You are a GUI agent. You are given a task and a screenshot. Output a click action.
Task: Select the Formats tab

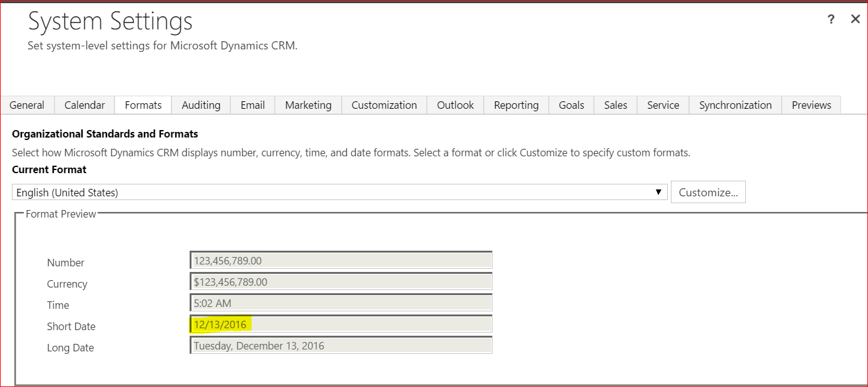[x=143, y=105]
